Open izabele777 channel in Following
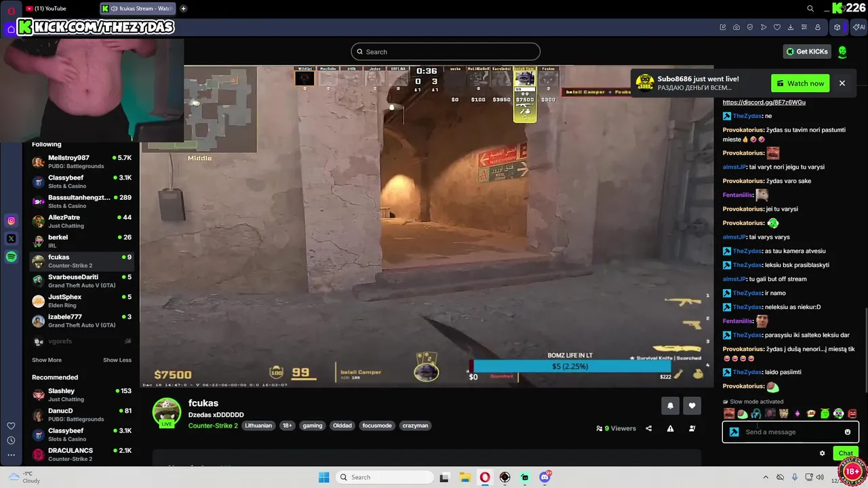The height and width of the screenshot is (488, 868). coord(81,320)
